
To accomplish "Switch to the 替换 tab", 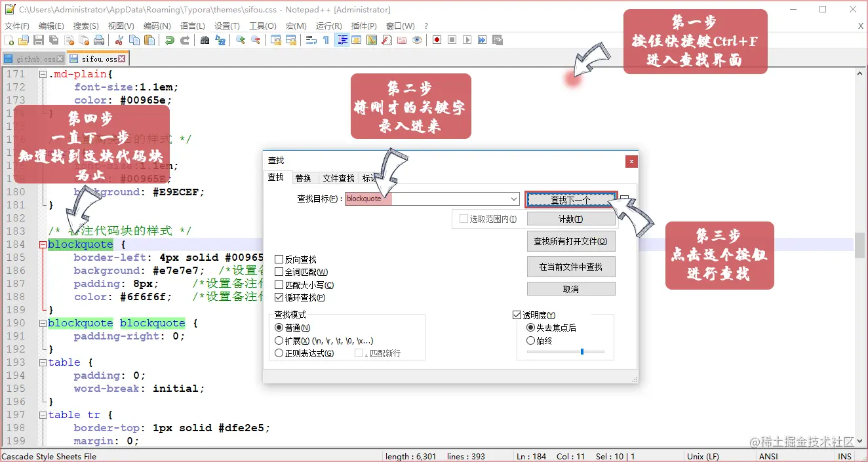I will [304, 178].
